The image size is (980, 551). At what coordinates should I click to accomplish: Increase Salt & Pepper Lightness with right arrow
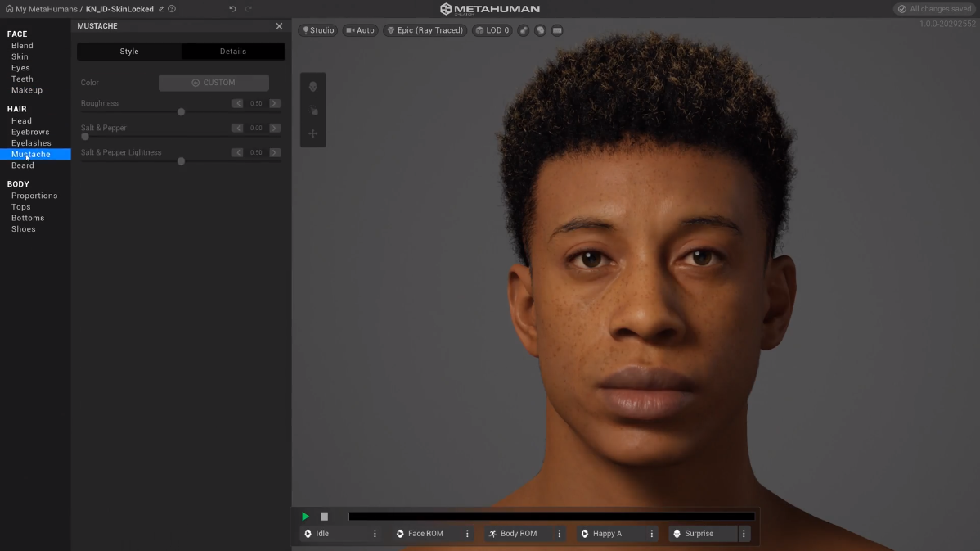[275, 152]
